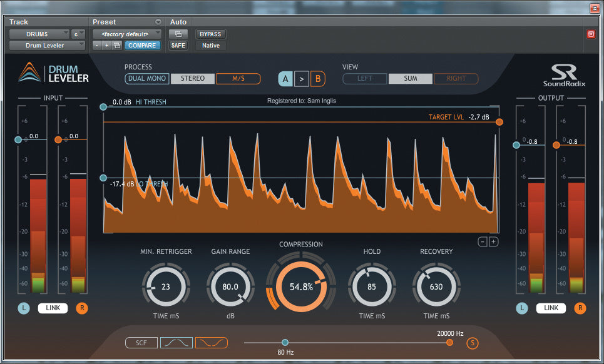Click the left input gain handle
The height and width of the screenshot is (364, 604).
tap(18, 139)
